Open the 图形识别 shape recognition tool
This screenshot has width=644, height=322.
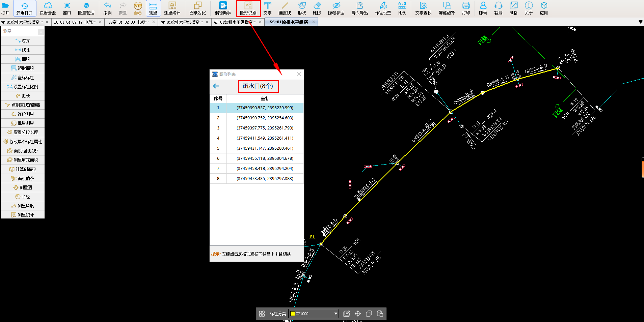pyautogui.click(x=248, y=8)
